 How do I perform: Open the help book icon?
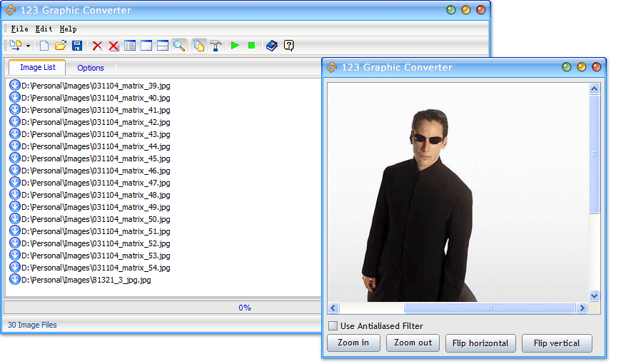(x=272, y=46)
